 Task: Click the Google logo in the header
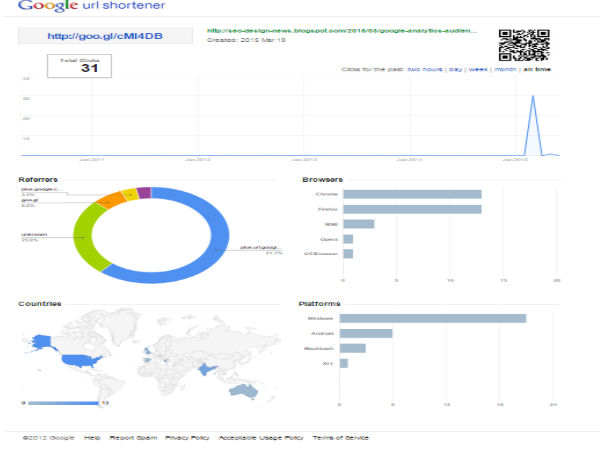pos(48,5)
